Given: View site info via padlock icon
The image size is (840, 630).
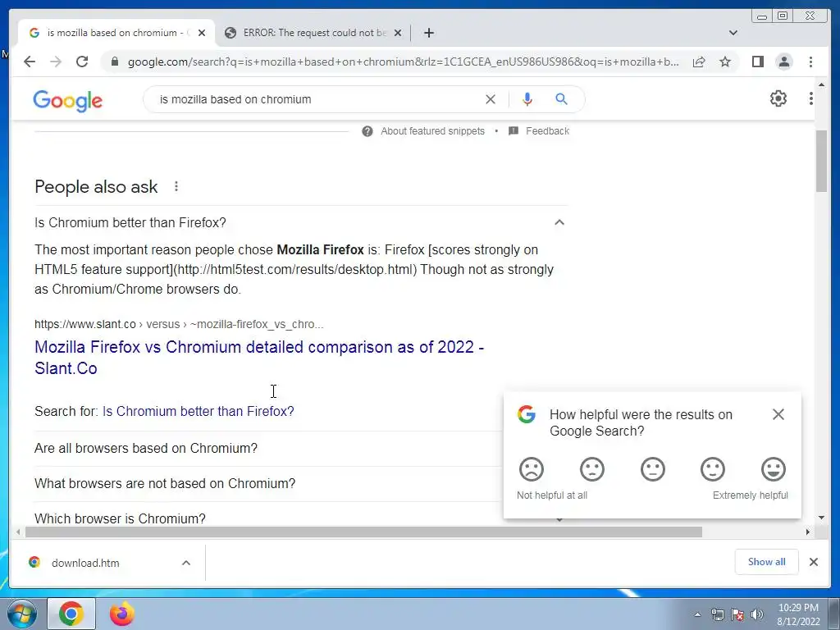Looking at the screenshot, I should (x=114, y=62).
